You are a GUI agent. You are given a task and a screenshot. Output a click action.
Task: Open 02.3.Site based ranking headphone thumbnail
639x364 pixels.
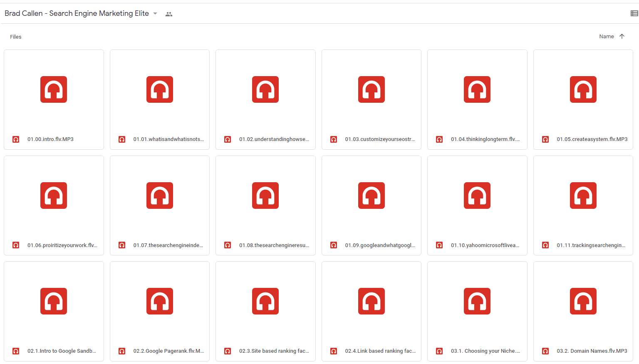coord(265,301)
